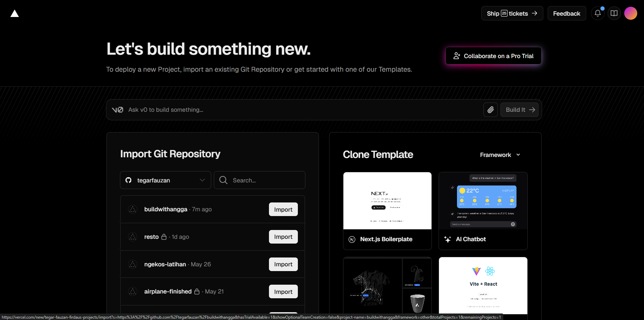Click the airplane-finished repository icon
This screenshot has width=644, height=320.
click(x=133, y=291)
